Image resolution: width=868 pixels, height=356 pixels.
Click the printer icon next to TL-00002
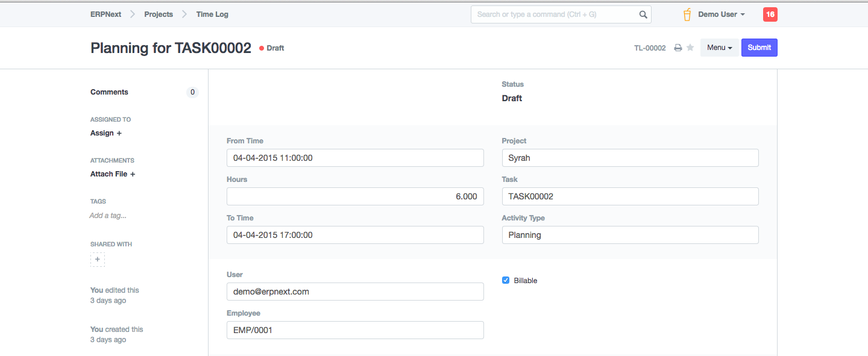click(678, 48)
